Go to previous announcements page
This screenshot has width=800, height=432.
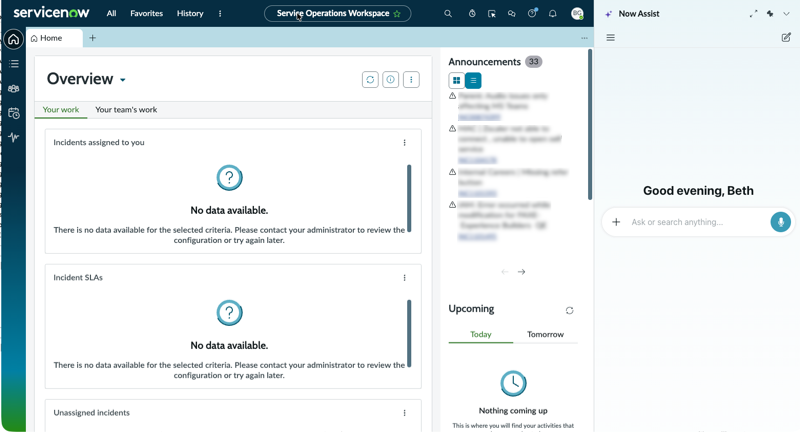coord(505,272)
